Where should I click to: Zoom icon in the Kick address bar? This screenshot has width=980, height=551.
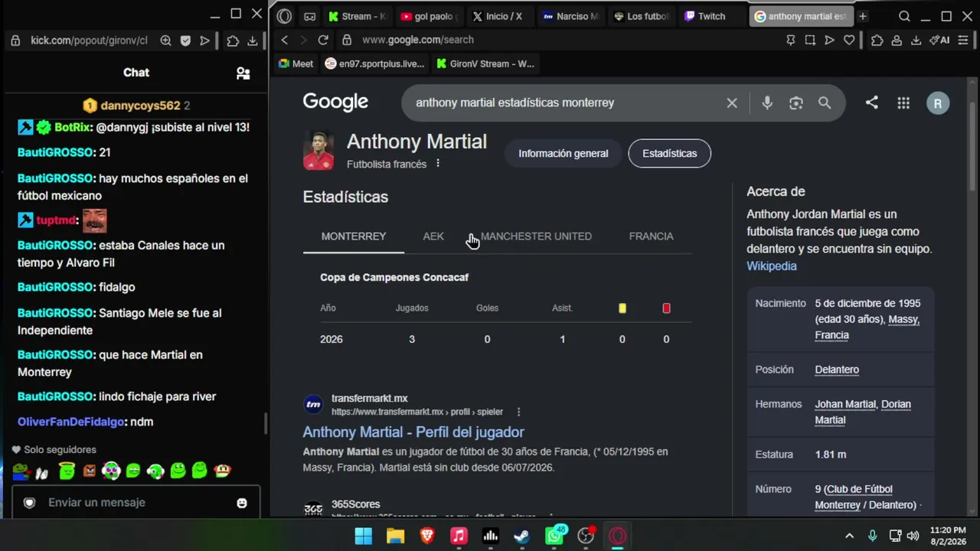point(165,41)
